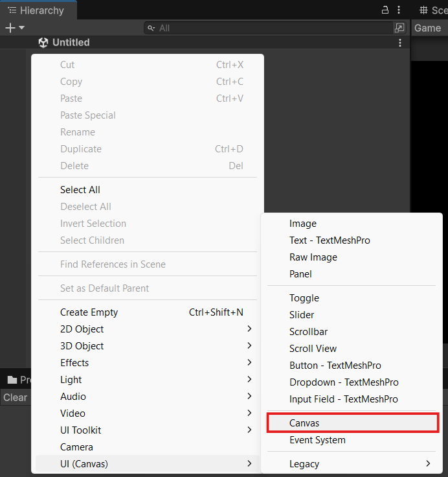Choose Create Empty in the context menu
Image resolution: width=448 pixels, height=477 pixels.
pos(89,312)
